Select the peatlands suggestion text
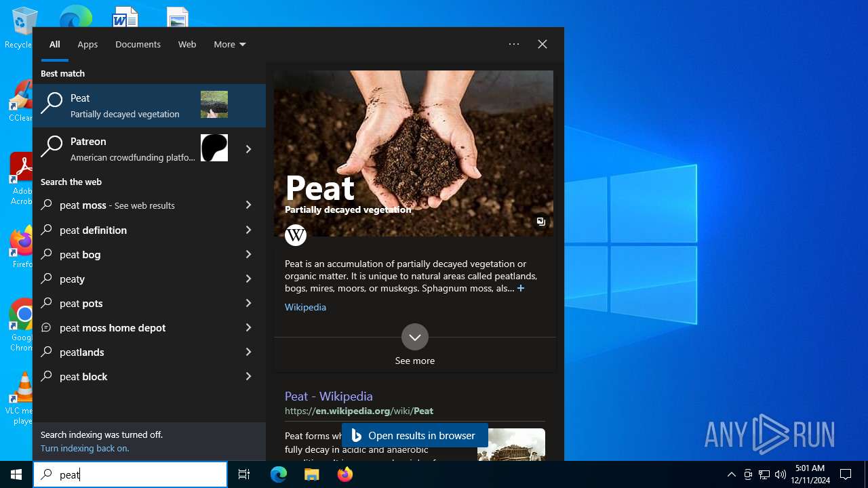Viewport: 868px width, 488px height. (x=82, y=352)
